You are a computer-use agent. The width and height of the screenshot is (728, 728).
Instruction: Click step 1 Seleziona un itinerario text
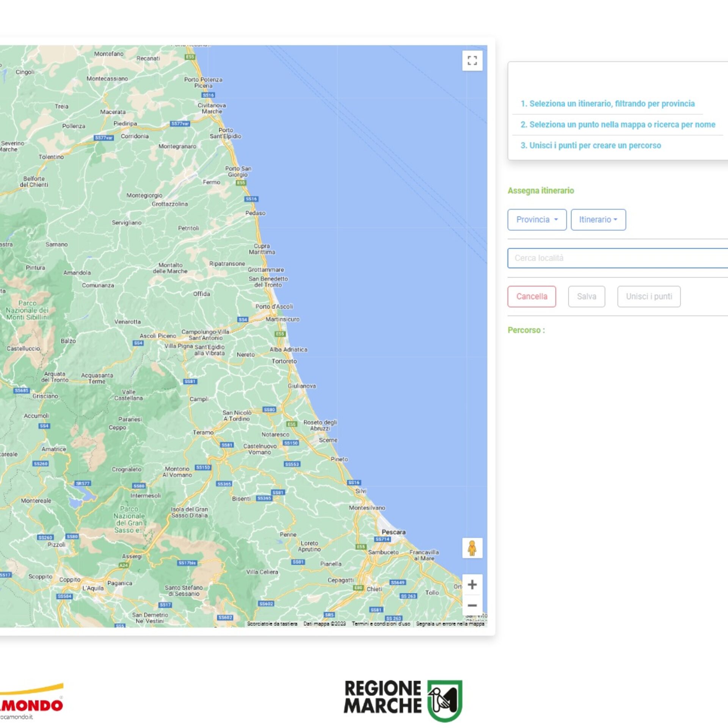coord(607,104)
